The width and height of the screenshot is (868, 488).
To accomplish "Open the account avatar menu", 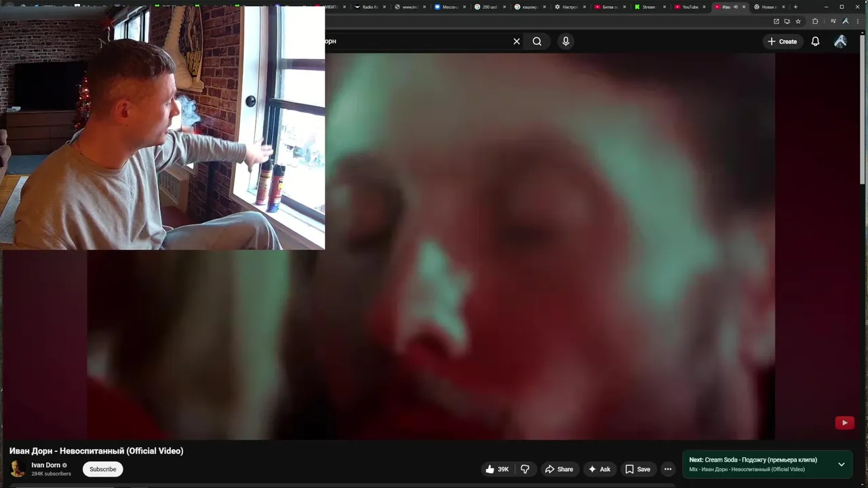I will pyautogui.click(x=840, y=41).
